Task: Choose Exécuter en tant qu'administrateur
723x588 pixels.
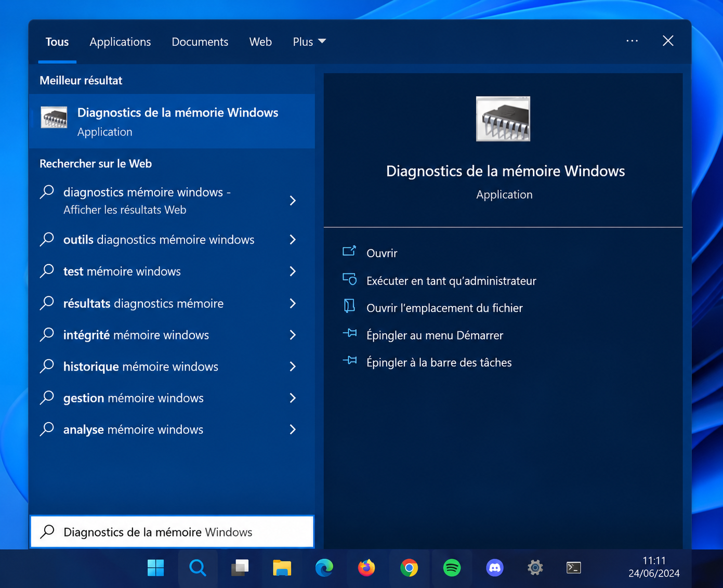Action: pos(451,281)
